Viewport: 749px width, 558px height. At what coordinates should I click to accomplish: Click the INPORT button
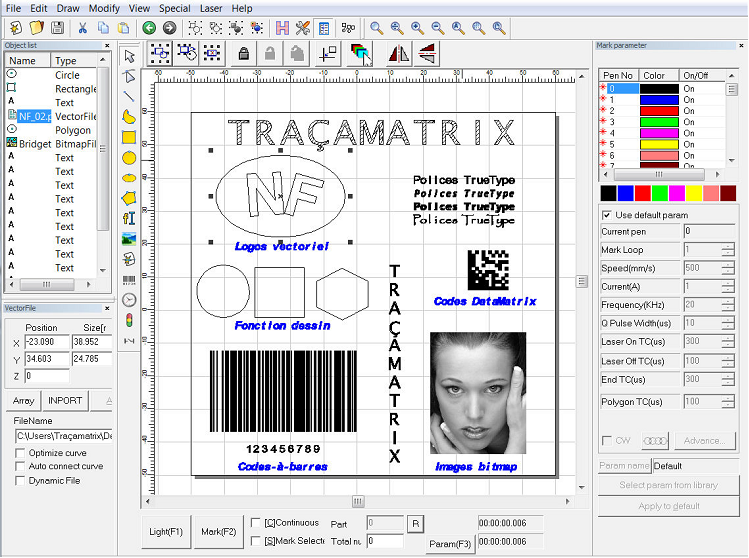(x=65, y=400)
